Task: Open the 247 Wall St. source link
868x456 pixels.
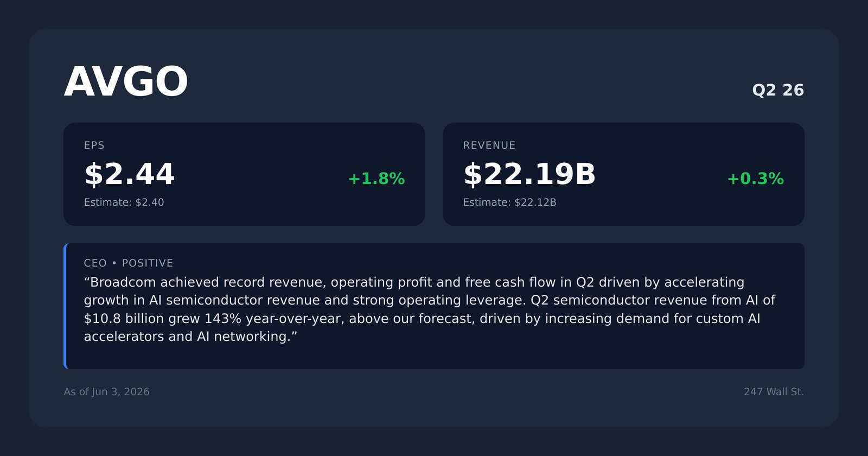Action: point(774,392)
